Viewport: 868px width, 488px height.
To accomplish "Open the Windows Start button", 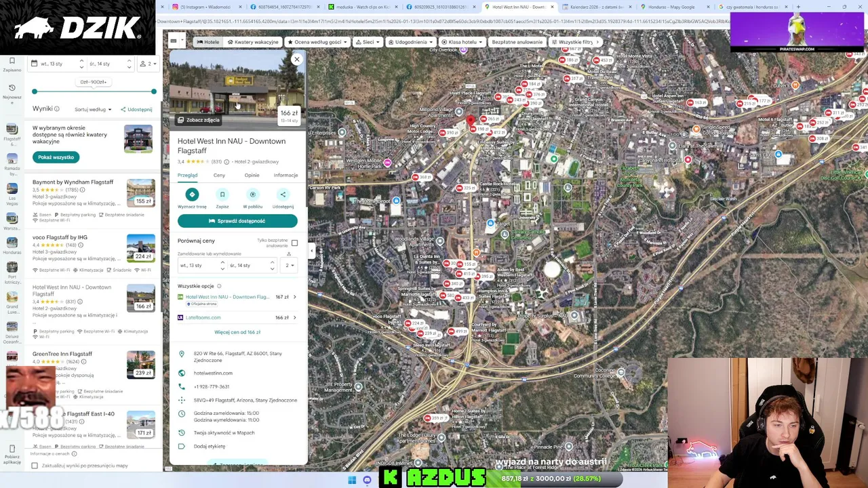I will (352, 480).
